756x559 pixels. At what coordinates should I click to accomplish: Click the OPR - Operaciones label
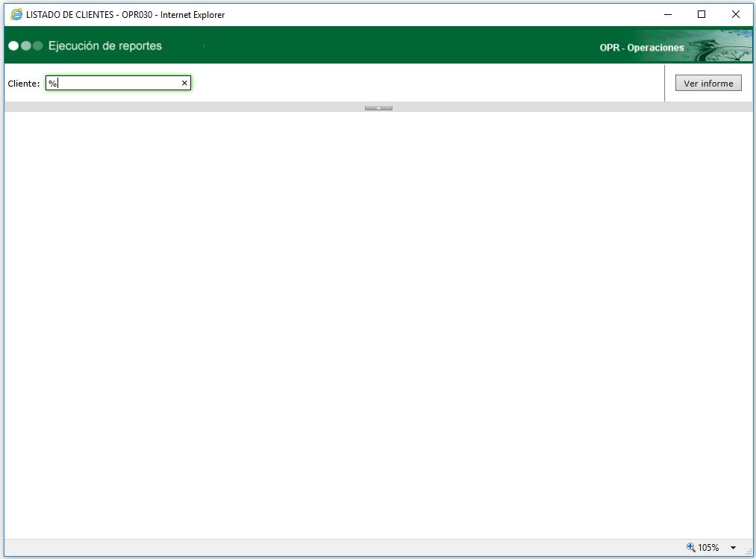point(641,48)
